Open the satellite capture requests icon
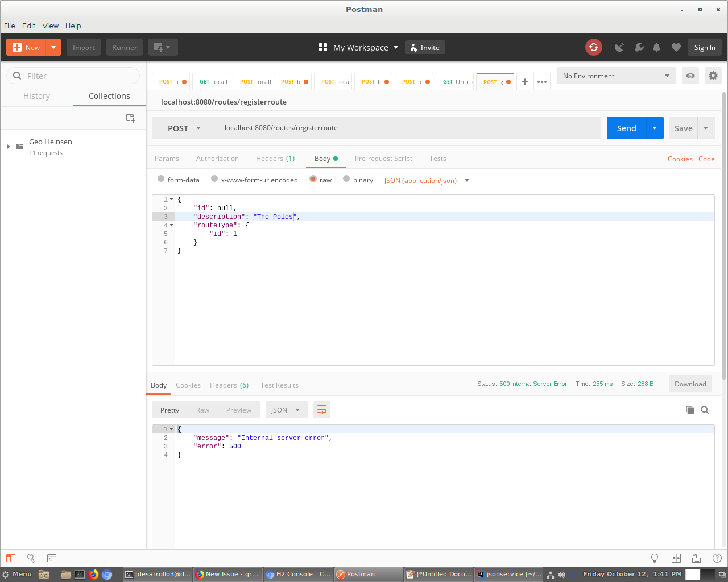This screenshot has height=582, width=728. coord(619,47)
